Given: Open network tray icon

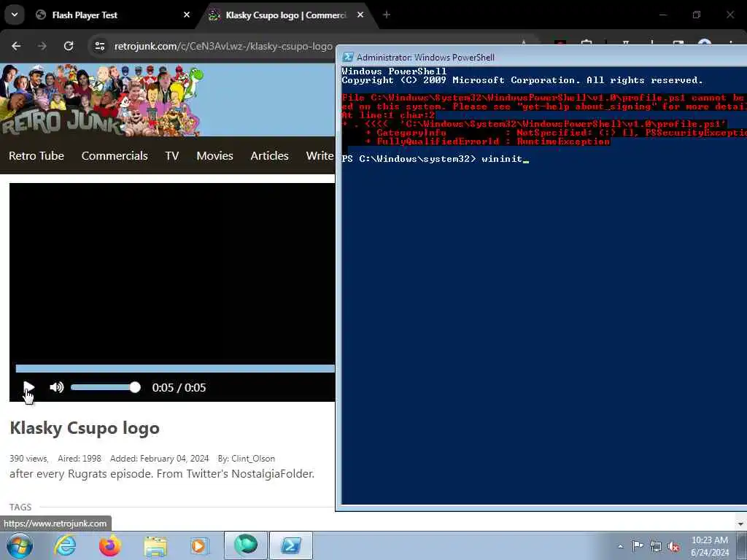Looking at the screenshot, I should tap(656, 546).
